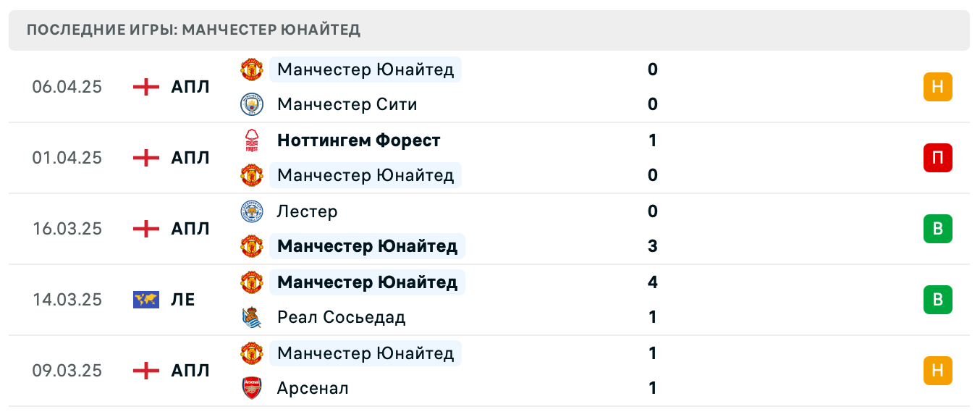Click Manchester United crest in 06.04.25 match

pyautogui.click(x=251, y=69)
